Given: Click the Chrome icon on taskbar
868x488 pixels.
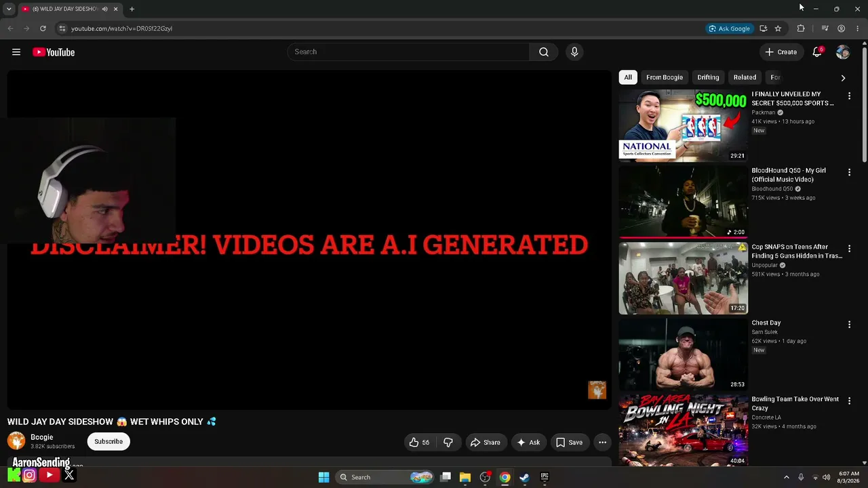Looking at the screenshot, I should click(x=505, y=477).
